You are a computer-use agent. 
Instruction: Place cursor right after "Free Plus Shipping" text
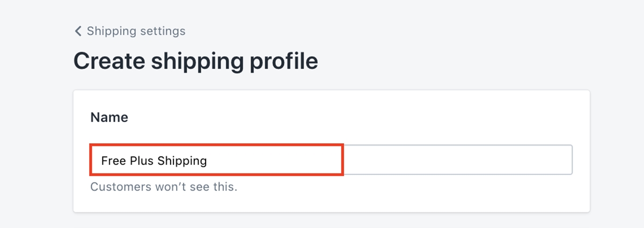tap(208, 160)
